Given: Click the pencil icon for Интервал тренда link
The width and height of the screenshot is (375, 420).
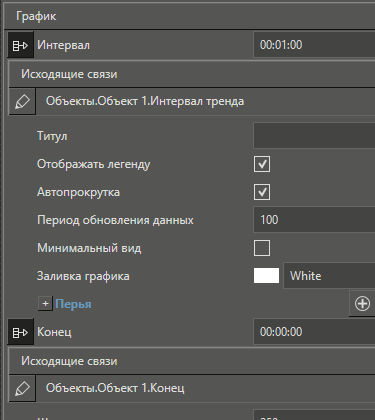Looking at the screenshot, I should [22, 102].
